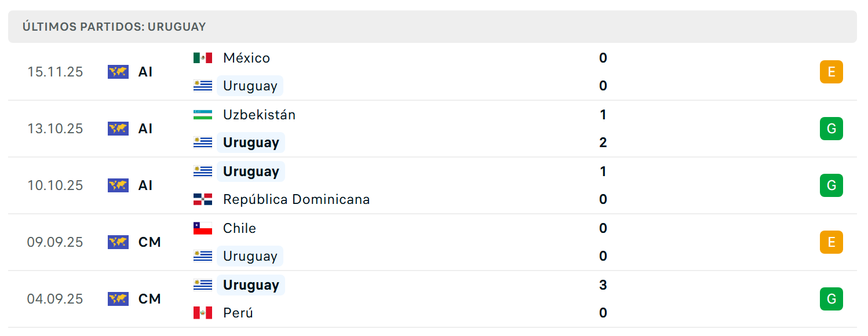Click Uruguay flag in 10.10.25 match

[203, 171]
